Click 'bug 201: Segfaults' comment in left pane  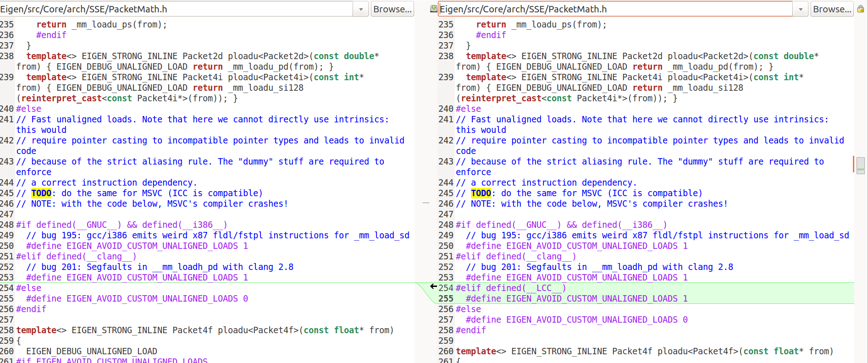(160, 267)
